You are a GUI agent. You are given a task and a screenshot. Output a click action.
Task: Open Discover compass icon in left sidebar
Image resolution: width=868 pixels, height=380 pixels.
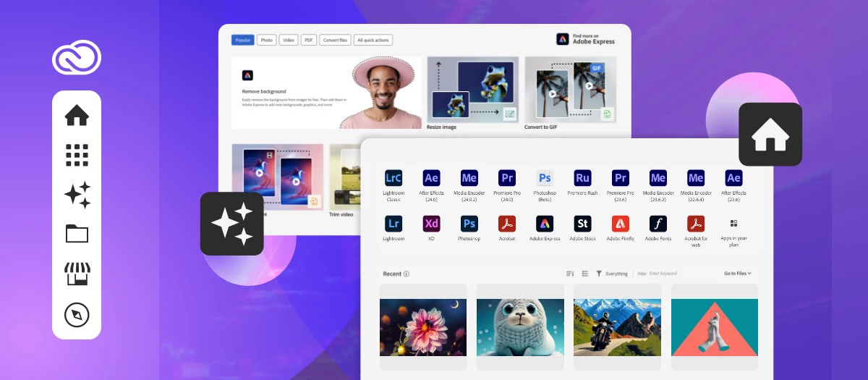tap(77, 315)
